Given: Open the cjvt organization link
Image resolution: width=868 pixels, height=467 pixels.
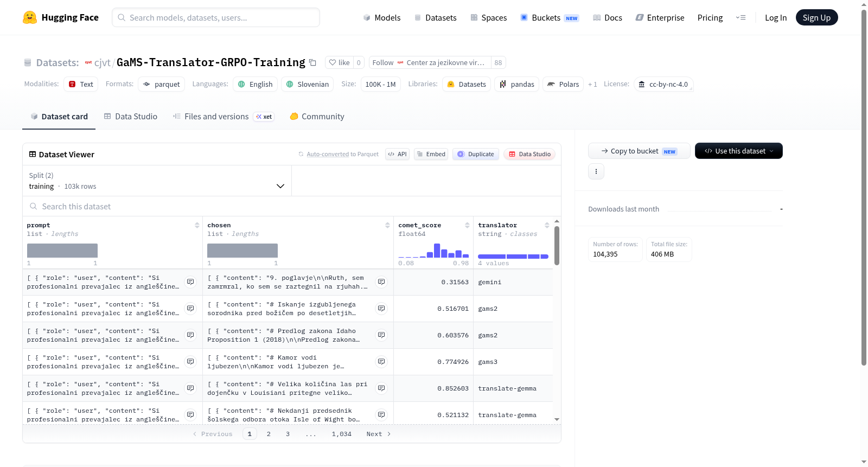Looking at the screenshot, I should tap(103, 63).
